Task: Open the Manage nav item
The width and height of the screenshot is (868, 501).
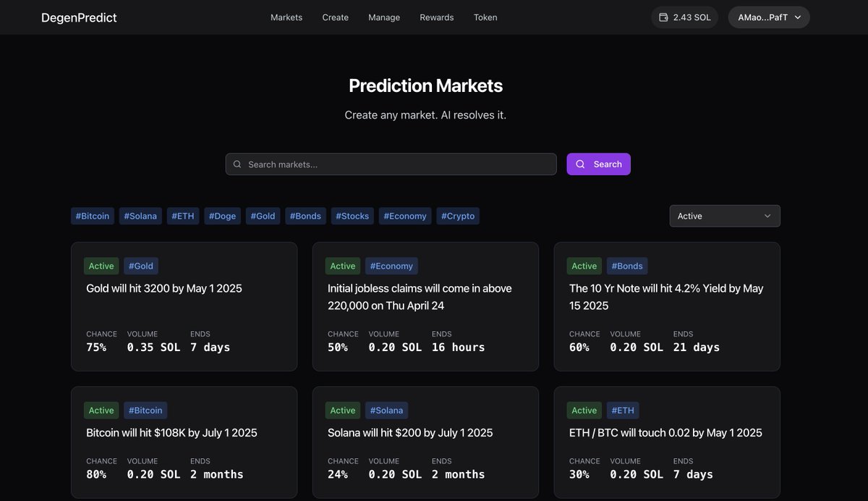Action: point(384,17)
